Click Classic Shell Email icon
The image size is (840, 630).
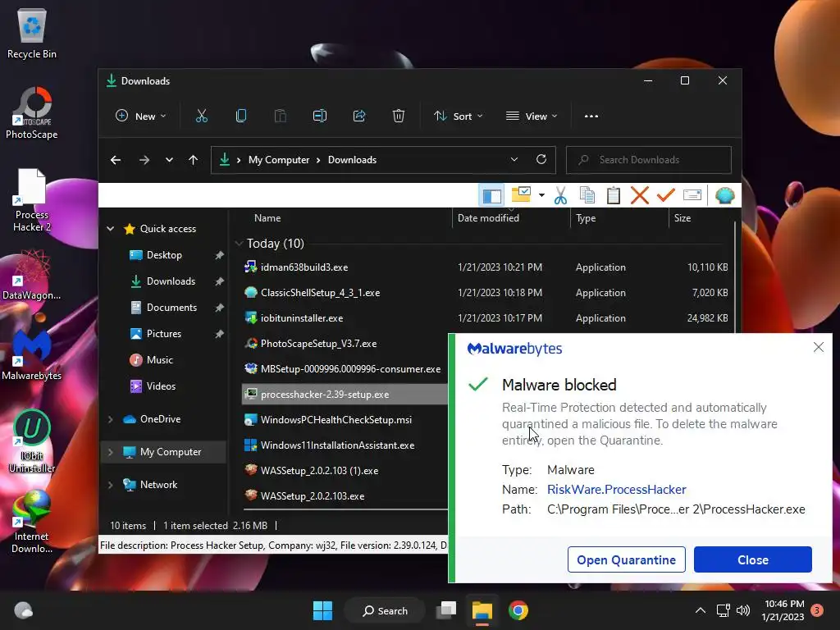(x=692, y=195)
